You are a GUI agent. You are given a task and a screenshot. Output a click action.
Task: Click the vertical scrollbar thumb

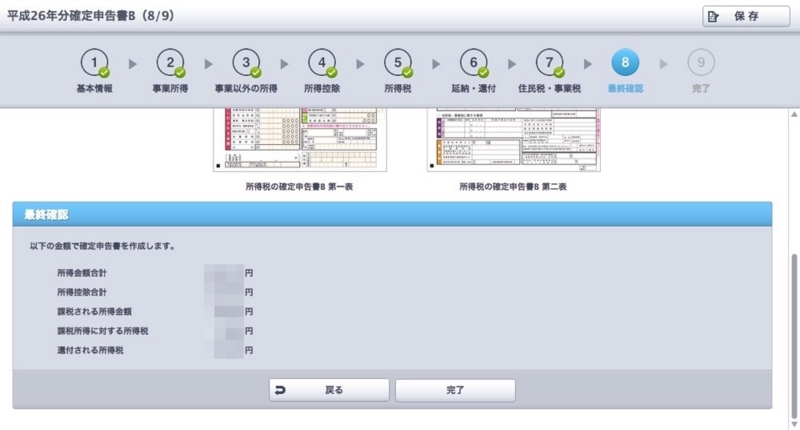794,336
